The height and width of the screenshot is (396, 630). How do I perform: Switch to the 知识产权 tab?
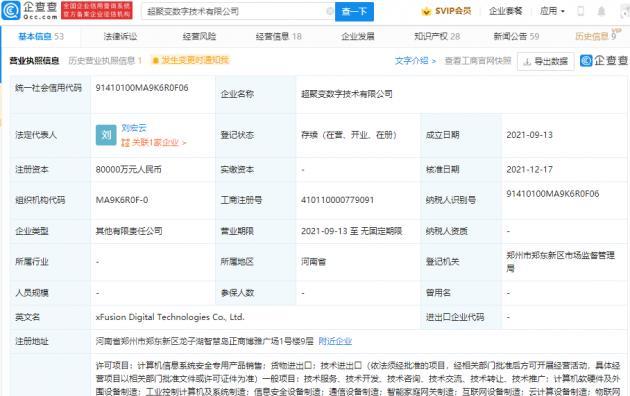coord(437,37)
